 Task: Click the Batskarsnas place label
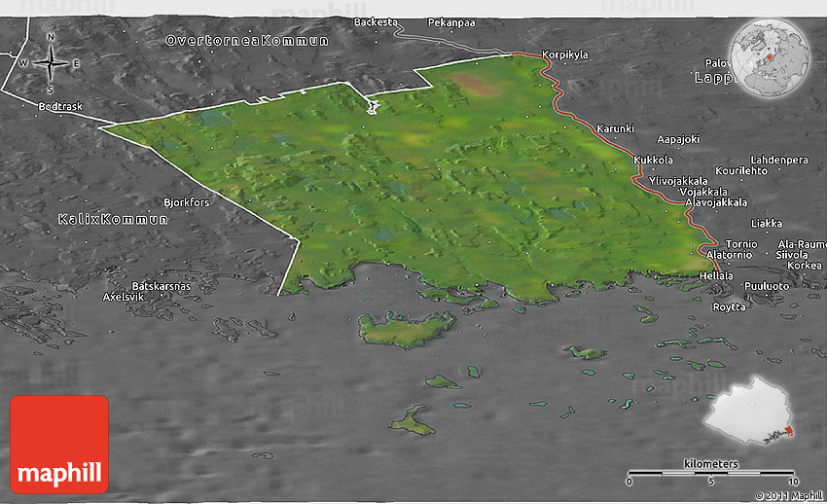(x=161, y=286)
